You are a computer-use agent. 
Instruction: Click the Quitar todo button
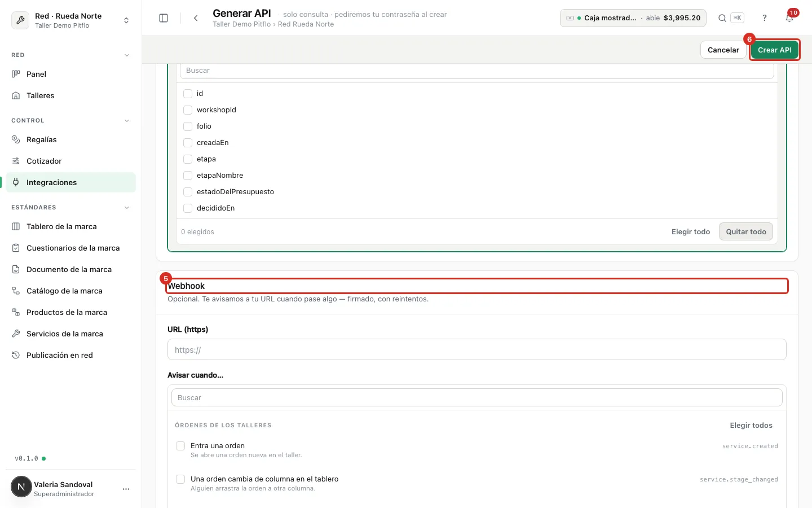(x=746, y=232)
